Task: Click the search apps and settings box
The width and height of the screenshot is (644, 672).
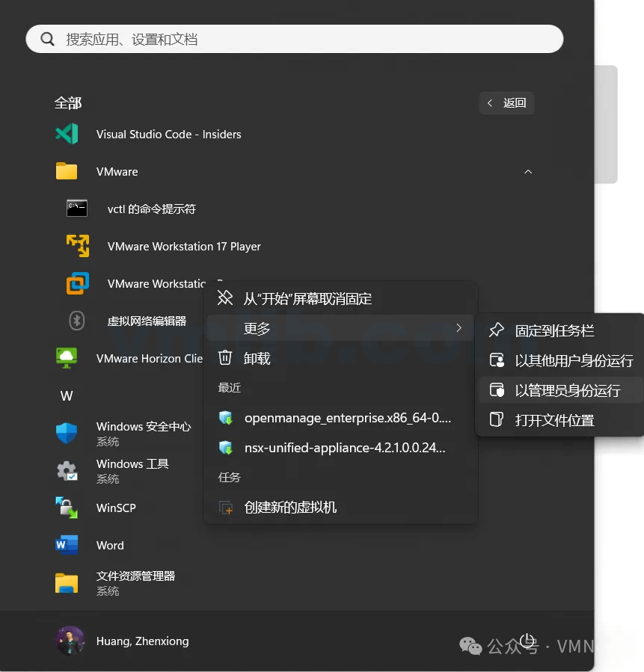Action: pyautogui.click(x=295, y=39)
